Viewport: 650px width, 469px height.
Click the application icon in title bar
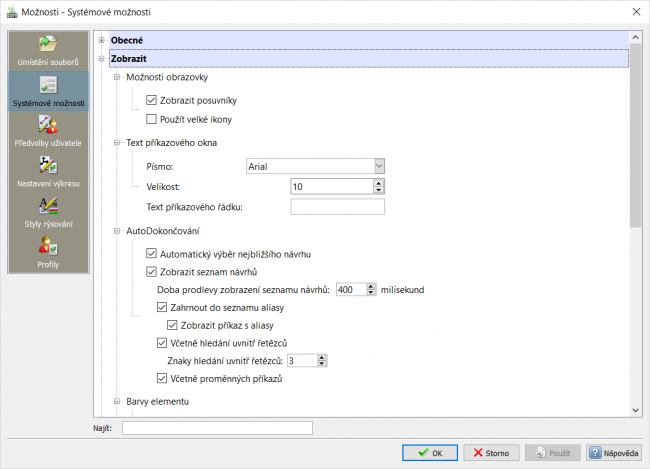pyautogui.click(x=12, y=12)
